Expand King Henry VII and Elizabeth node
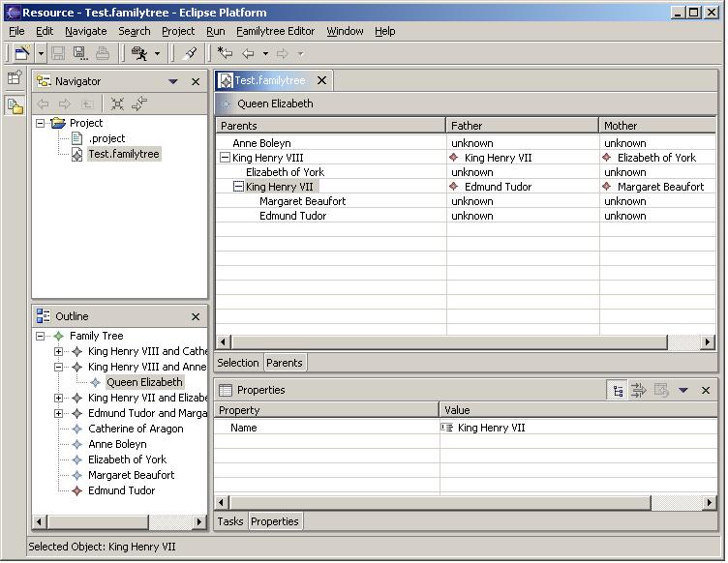728x563 pixels. [58, 398]
